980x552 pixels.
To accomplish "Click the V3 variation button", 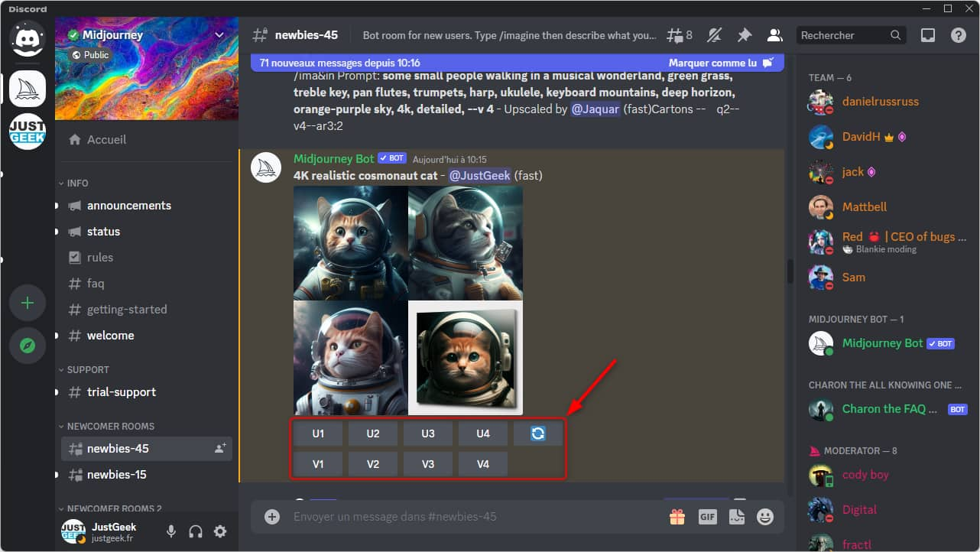I will tap(427, 464).
